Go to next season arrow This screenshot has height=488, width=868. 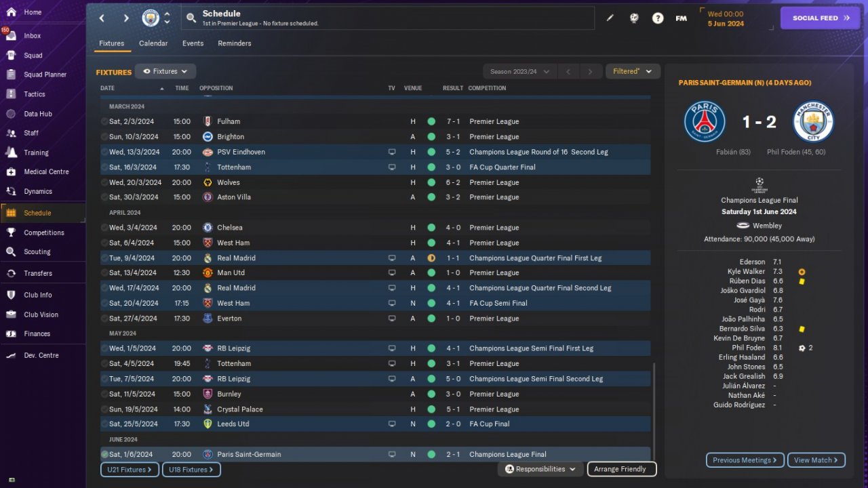(x=591, y=71)
